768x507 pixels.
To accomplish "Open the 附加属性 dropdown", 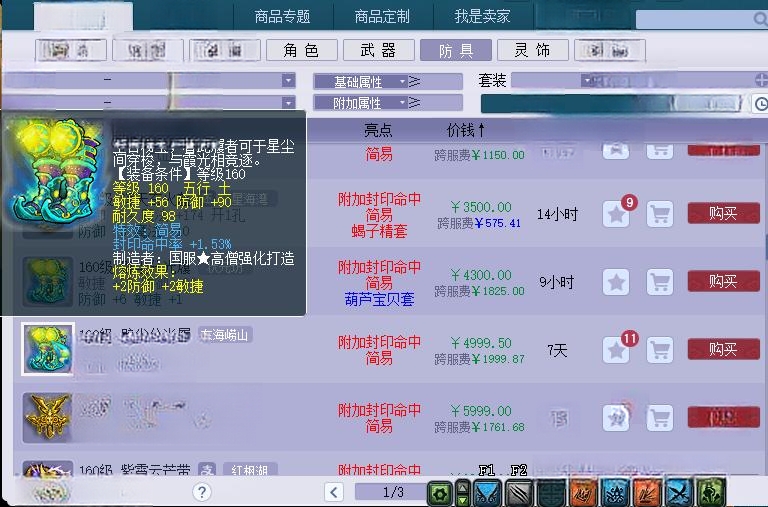I will [361, 103].
